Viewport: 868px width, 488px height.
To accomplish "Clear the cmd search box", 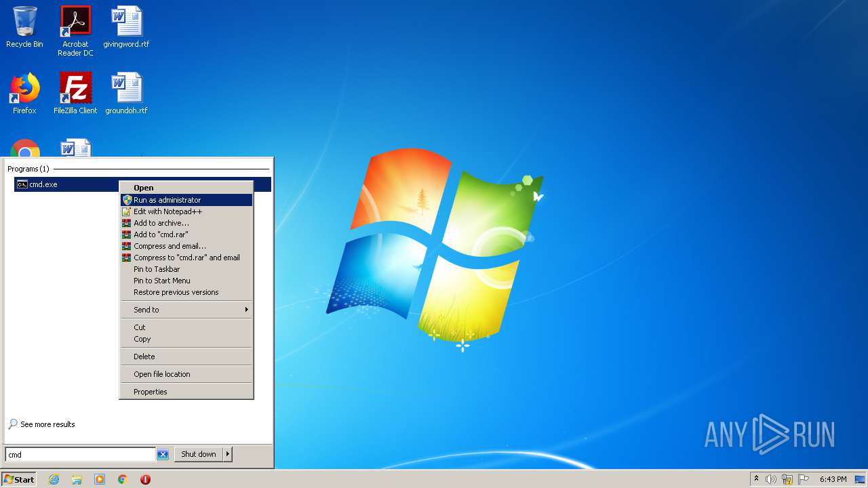I will pyautogui.click(x=163, y=454).
